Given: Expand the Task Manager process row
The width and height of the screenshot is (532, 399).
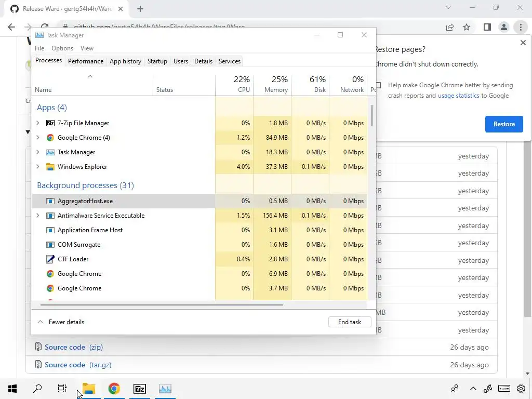Looking at the screenshot, I should [37, 152].
